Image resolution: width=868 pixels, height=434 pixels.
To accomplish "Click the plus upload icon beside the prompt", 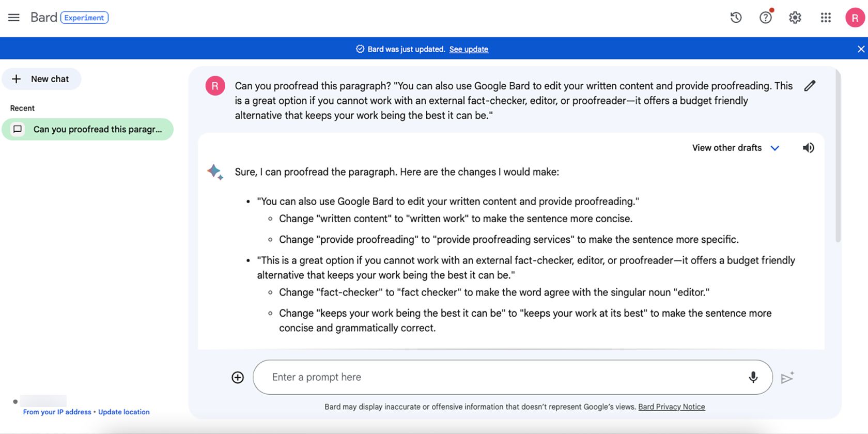I will pos(238,378).
